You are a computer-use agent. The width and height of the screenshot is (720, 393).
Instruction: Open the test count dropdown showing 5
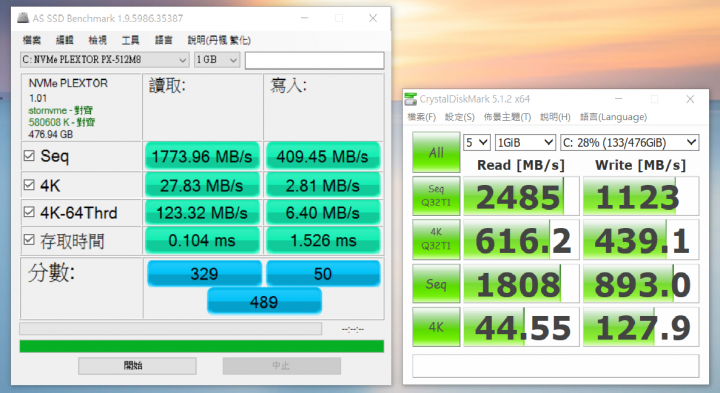(477, 142)
